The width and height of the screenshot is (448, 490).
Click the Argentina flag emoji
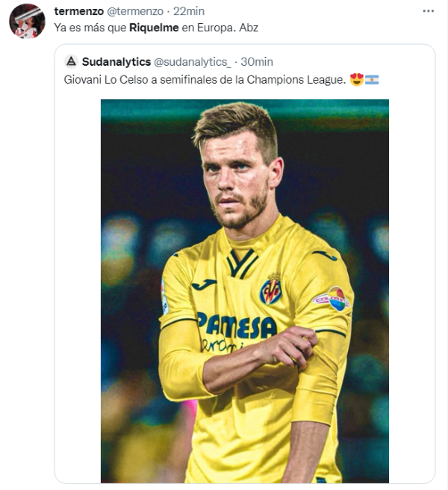click(x=372, y=79)
